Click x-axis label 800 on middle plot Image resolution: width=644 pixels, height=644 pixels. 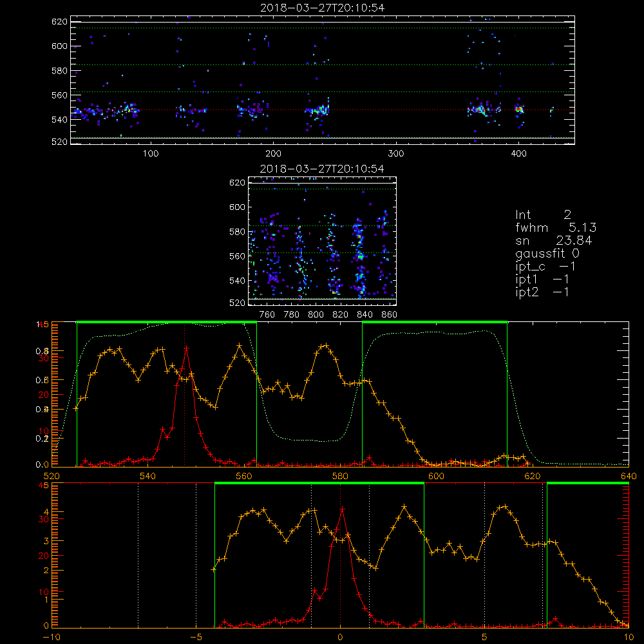click(316, 315)
